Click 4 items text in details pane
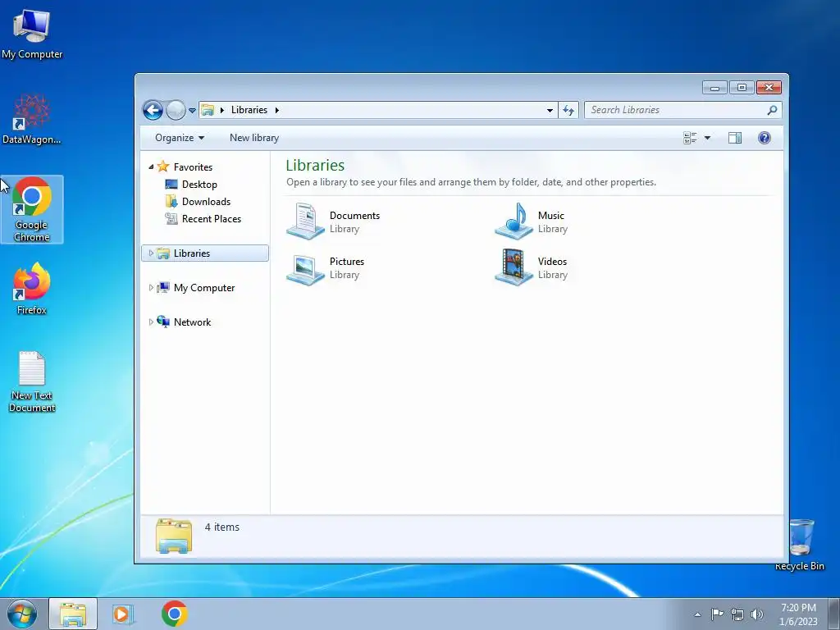This screenshot has width=840, height=630. click(x=221, y=527)
